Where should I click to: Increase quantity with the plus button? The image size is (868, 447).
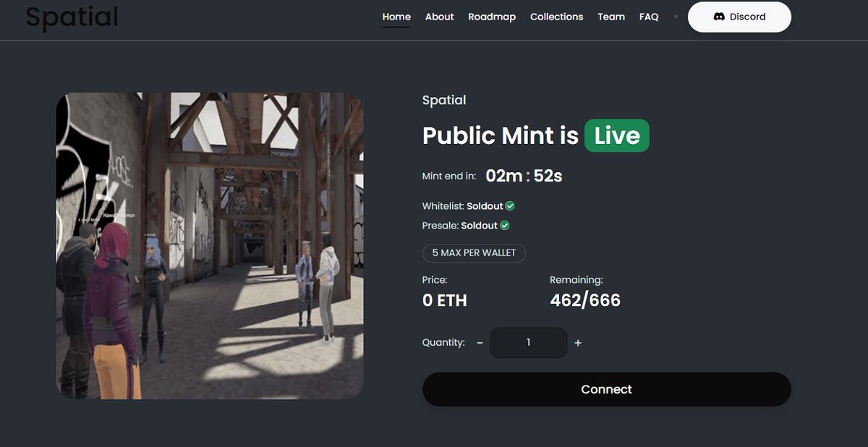coord(578,343)
